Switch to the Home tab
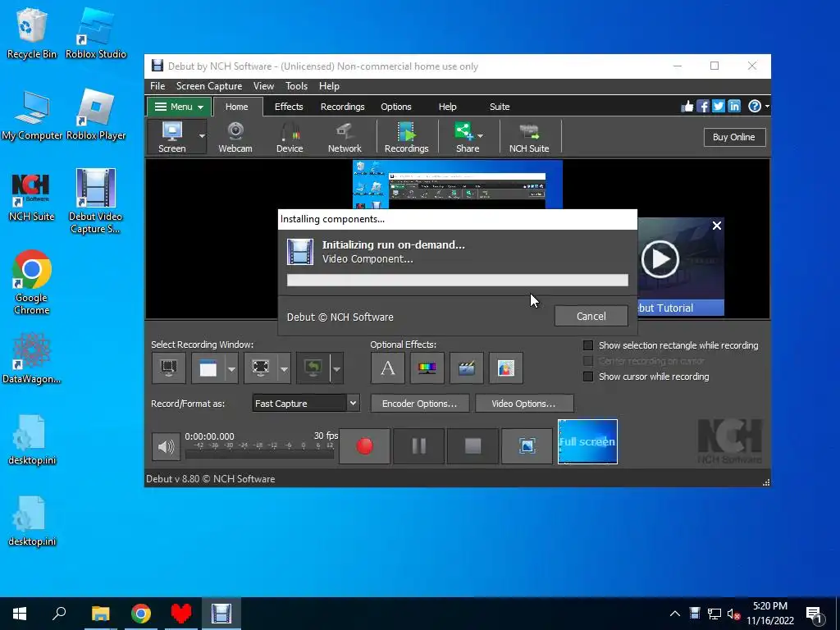840x630 pixels. pyautogui.click(x=237, y=107)
